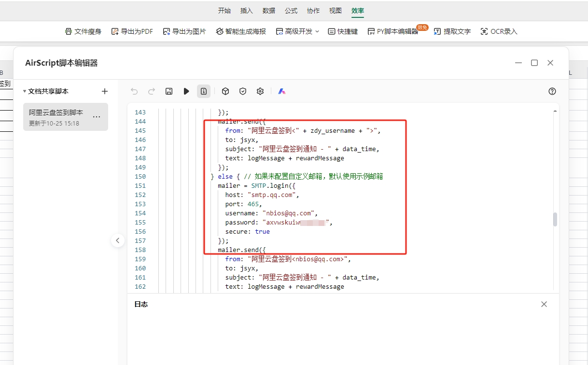Click the shield security icon
The height and width of the screenshot is (365, 588).
243,91
